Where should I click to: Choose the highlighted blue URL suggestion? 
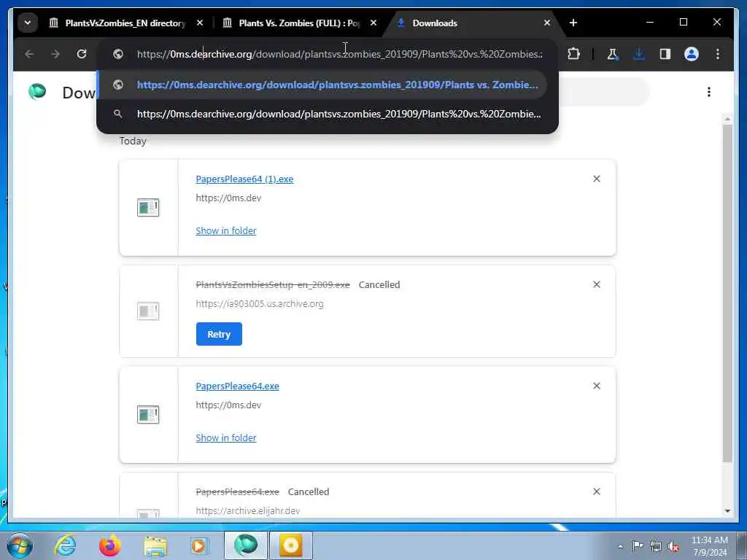click(x=322, y=85)
